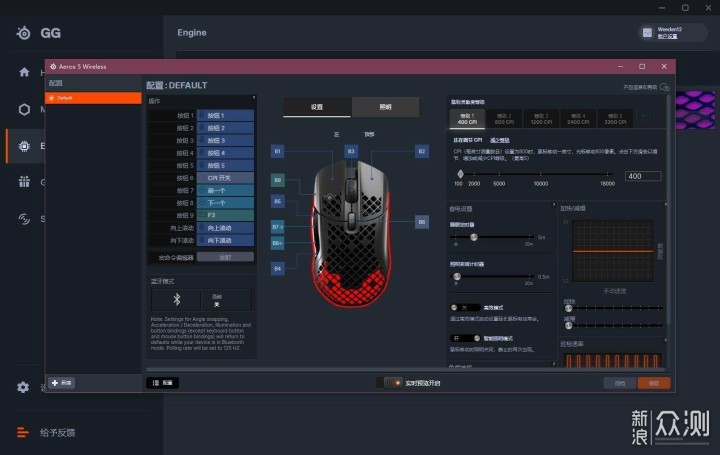Open the 下一个 binding for 按钮 8
Image resolution: width=720 pixels, height=455 pixels.
(225, 202)
